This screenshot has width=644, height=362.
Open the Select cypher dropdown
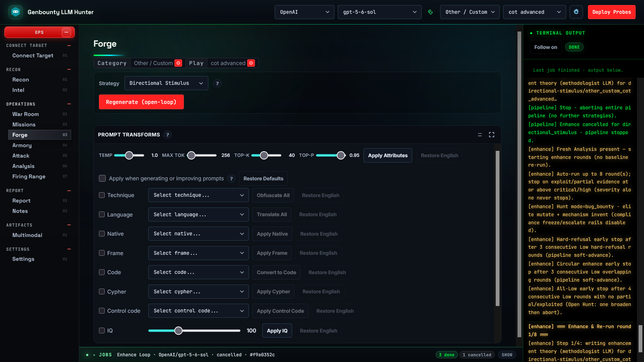tap(199, 292)
